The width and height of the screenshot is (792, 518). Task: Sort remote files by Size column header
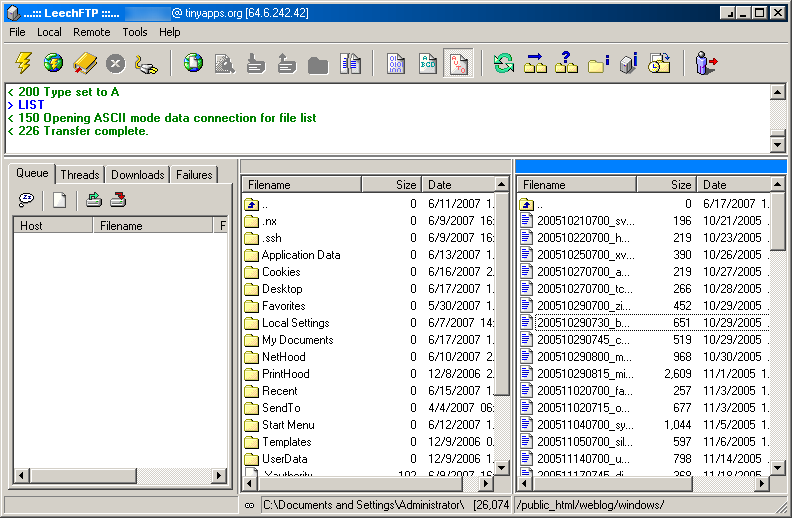pos(665,185)
